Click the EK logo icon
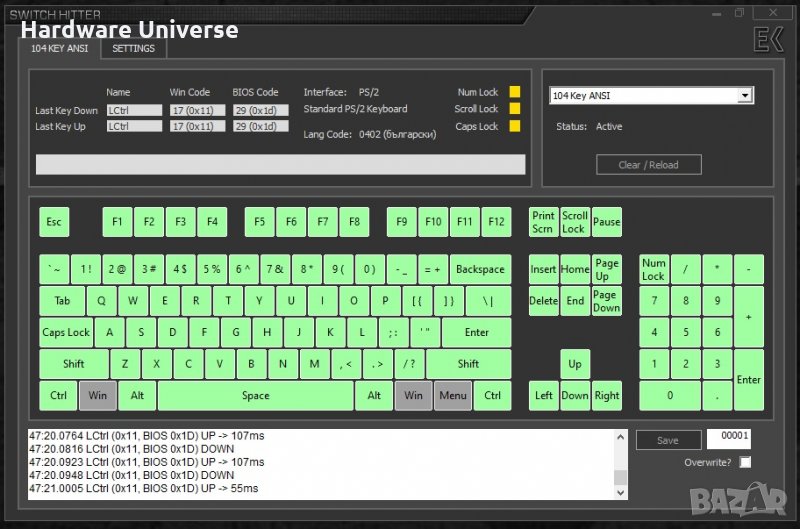Screen dimensions: 800x529 click(767, 39)
